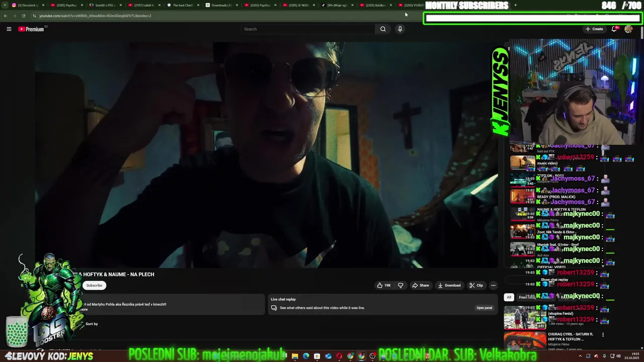Click the Show chat replay button
Image resolution: width=644 pixels, height=362 pixels.
tap(554, 280)
